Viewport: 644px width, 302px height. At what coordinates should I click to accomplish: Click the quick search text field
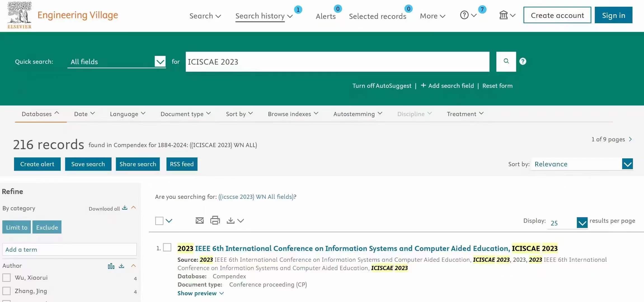(337, 62)
